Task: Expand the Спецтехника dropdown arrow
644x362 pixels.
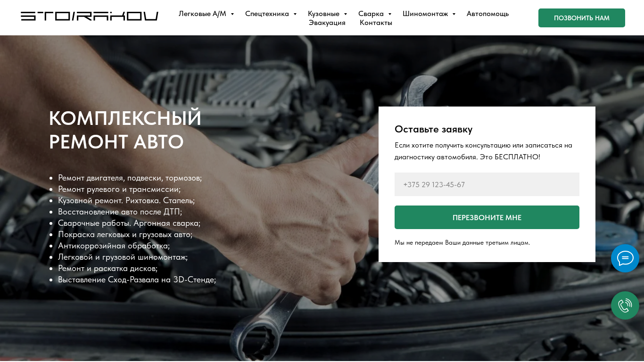Action: pyautogui.click(x=295, y=14)
